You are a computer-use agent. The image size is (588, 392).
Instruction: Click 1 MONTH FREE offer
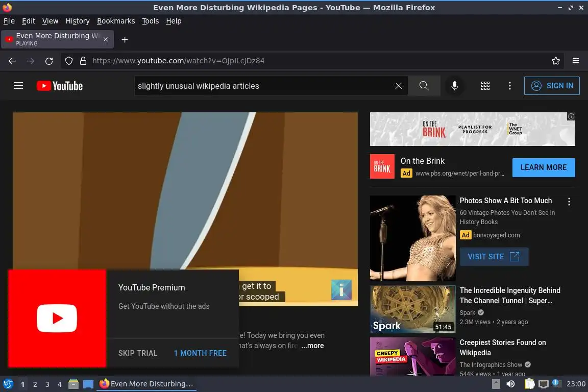point(200,353)
